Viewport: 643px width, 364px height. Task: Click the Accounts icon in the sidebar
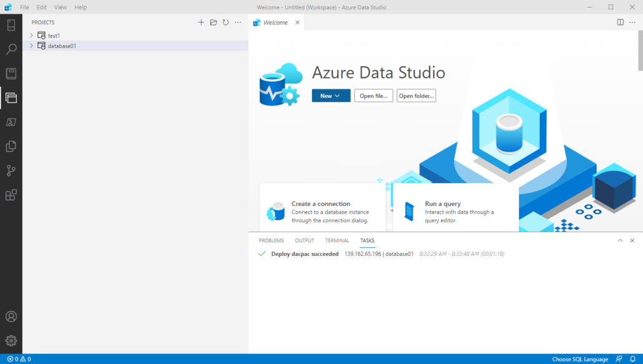[11, 317]
